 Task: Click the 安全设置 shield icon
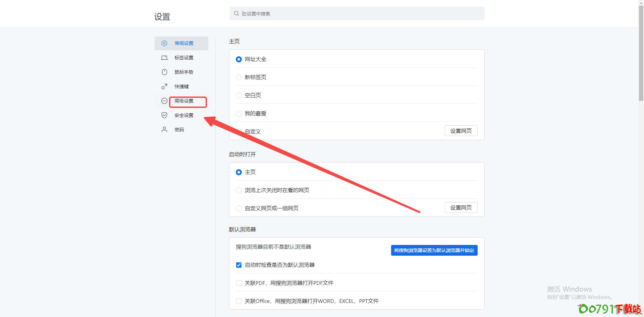(164, 115)
